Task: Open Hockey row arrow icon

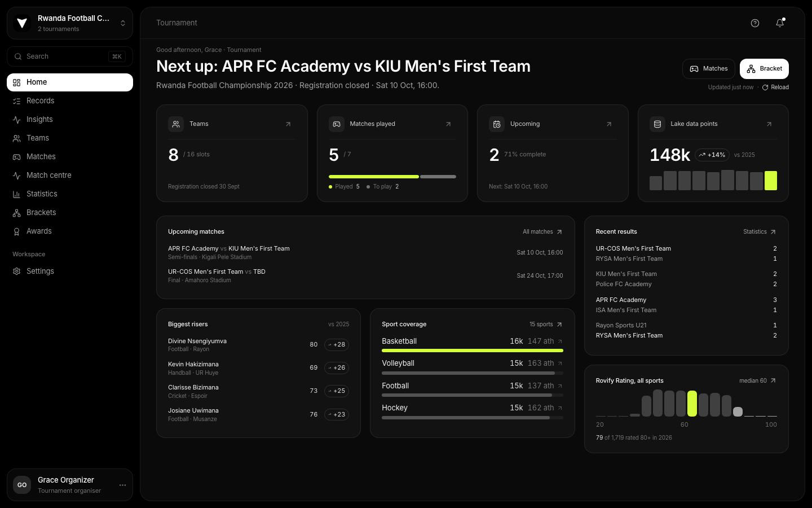Action: (x=560, y=408)
